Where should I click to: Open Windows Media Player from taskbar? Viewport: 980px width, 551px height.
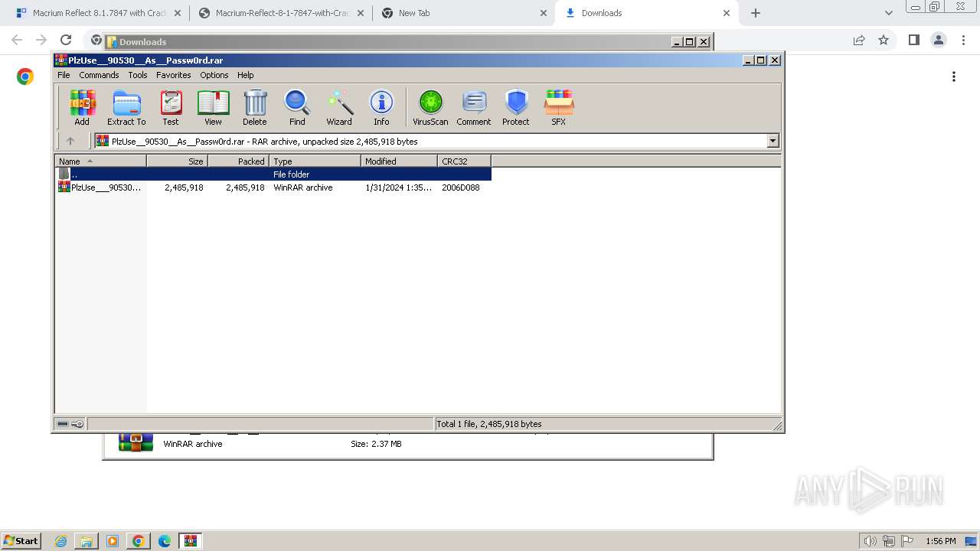(x=113, y=541)
